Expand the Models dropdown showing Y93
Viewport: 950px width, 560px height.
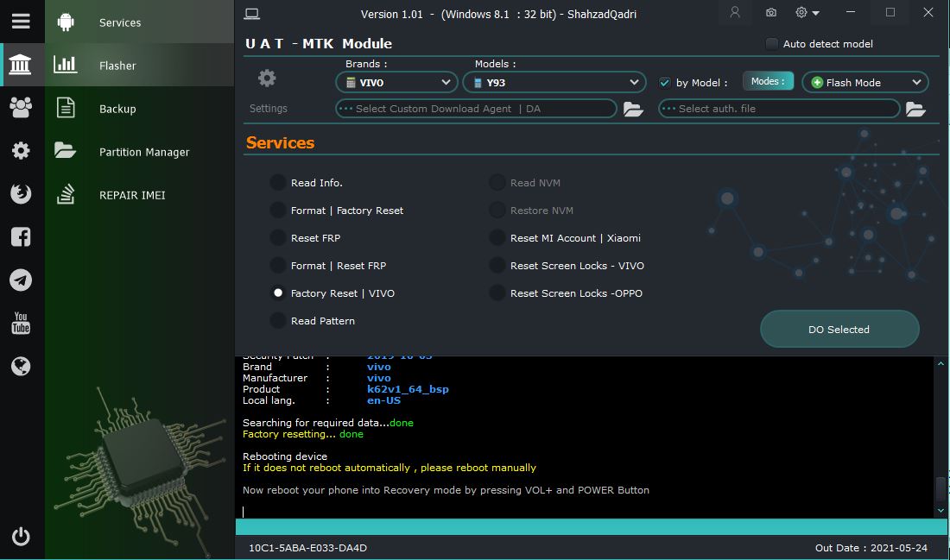[x=554, y=82]
